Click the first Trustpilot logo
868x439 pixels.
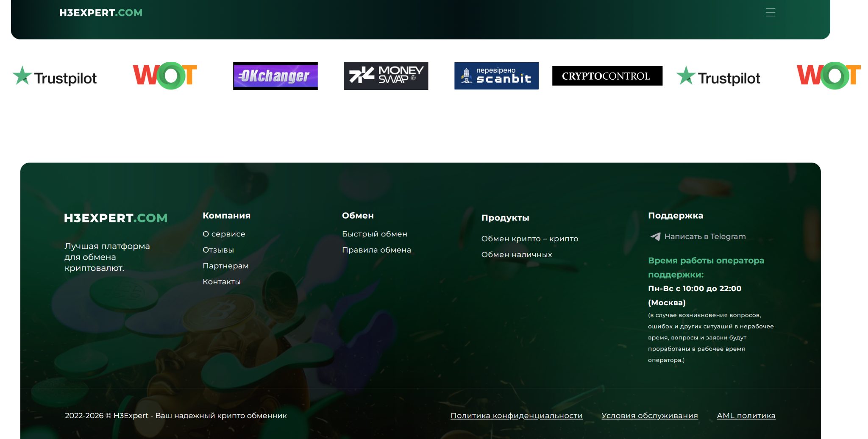[x=55, y=76]
